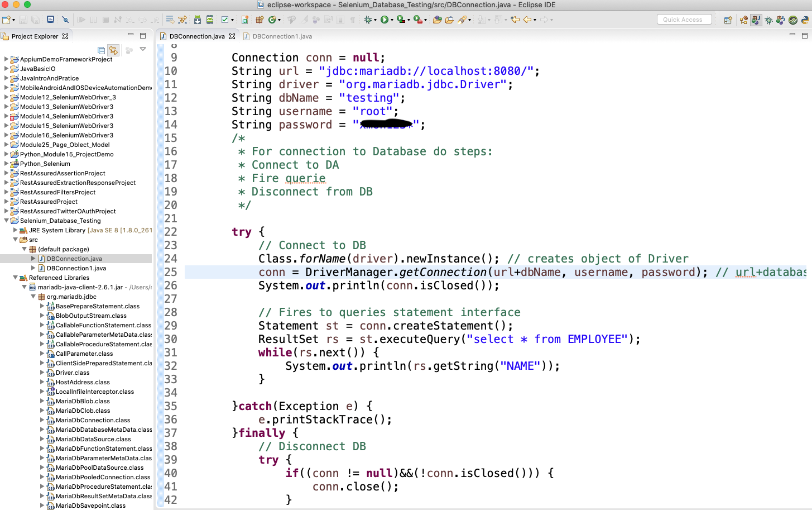Switch to Java EE perspective icon

coord(743,20)
